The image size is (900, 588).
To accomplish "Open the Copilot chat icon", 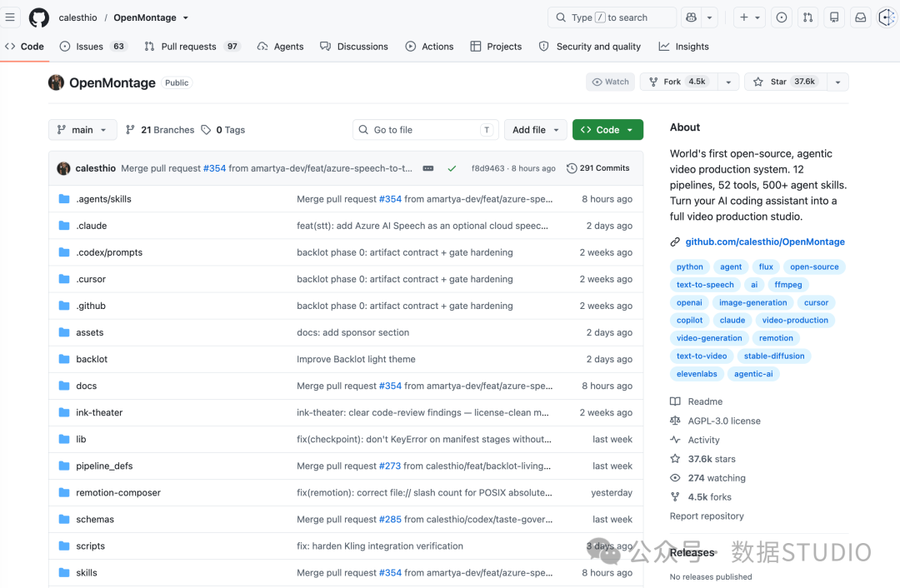I will point(691,17).
